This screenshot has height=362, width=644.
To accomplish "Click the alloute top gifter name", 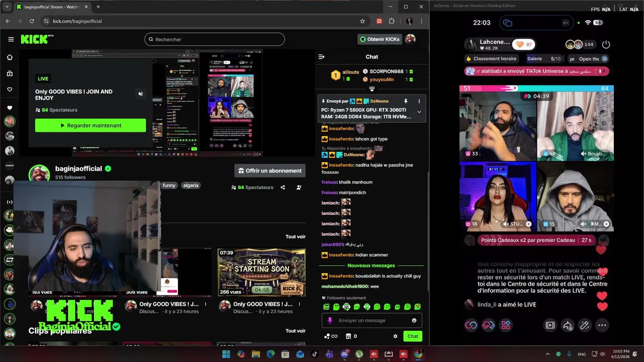I will coord(351,72).
